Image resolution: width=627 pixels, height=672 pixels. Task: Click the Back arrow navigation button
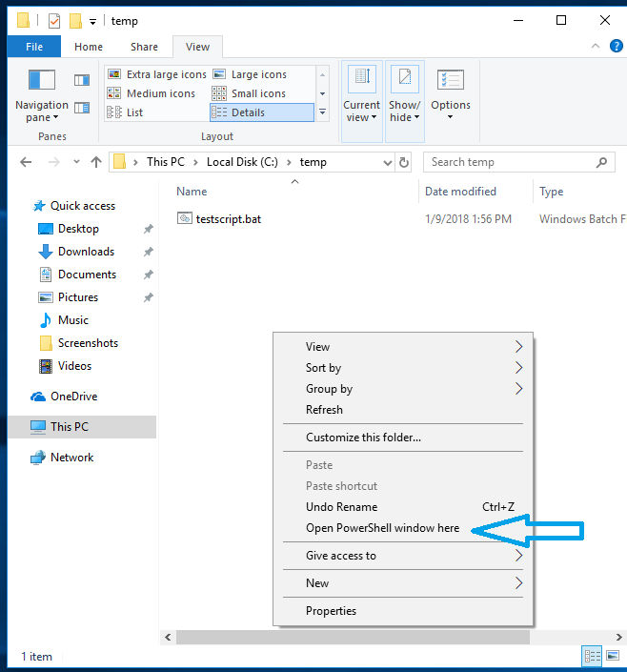click(x=26, y=162)
